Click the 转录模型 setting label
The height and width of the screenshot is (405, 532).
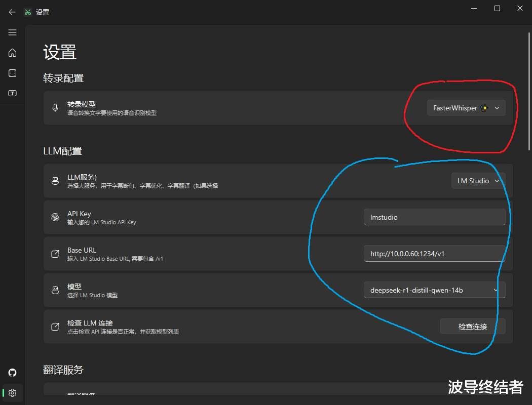click(82, 104)
